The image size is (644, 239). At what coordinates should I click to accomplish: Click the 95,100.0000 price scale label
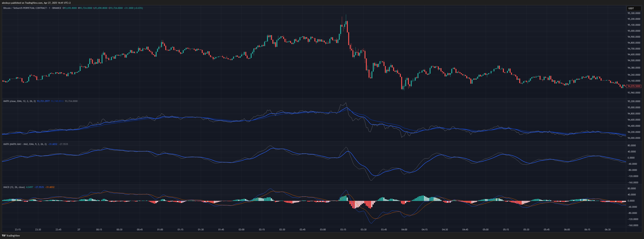634,25
